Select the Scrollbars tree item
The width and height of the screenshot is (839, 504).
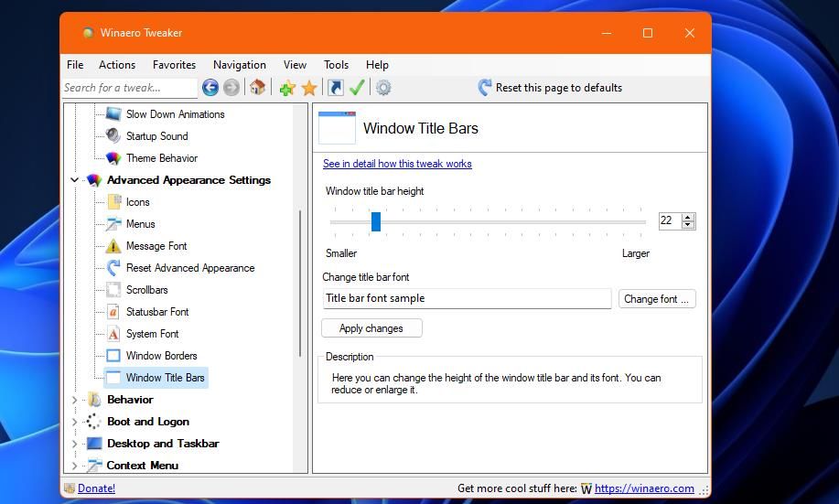click(147, 289)
